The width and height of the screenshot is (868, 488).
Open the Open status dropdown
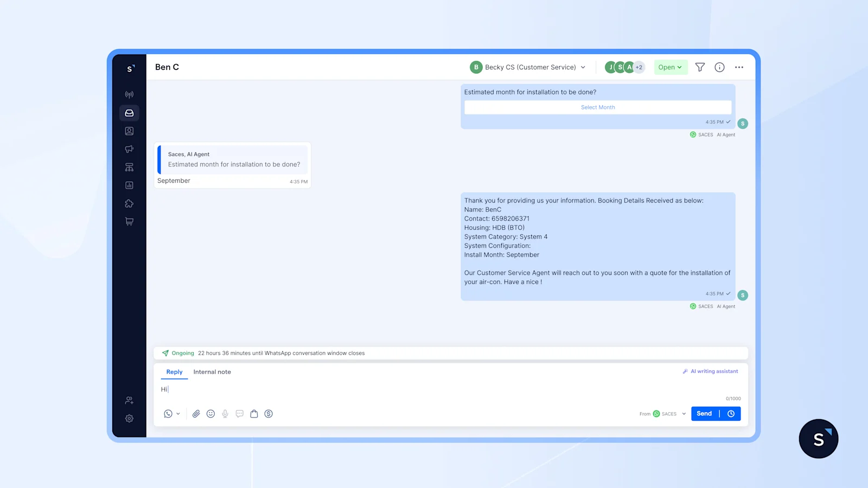[671, 67]
